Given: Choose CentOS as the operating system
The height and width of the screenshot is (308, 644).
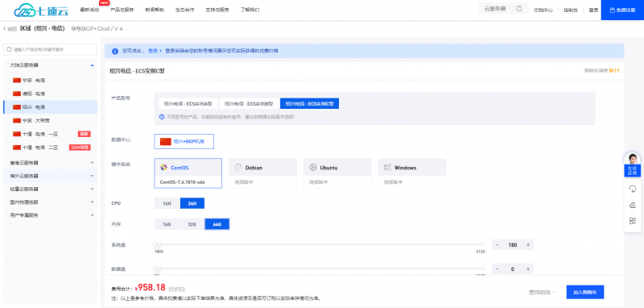Looking at the screenshot, I should (x=188, y=168).
